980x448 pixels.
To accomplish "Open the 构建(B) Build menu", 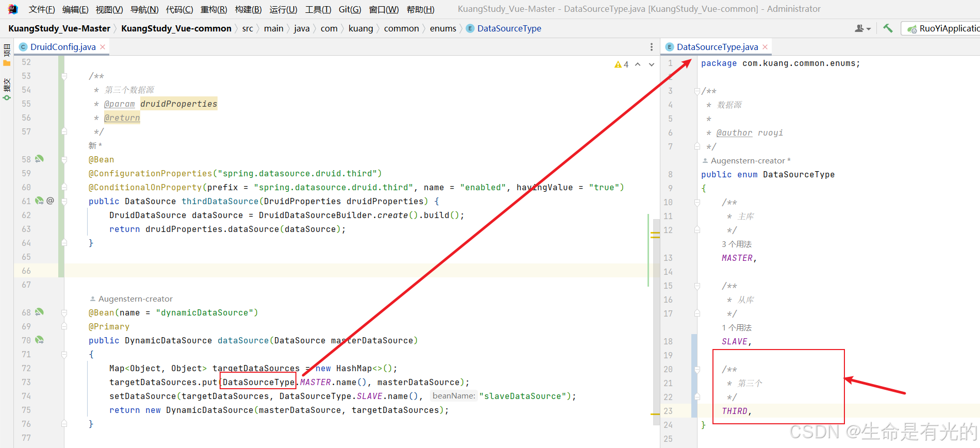I will coord(248,9).
